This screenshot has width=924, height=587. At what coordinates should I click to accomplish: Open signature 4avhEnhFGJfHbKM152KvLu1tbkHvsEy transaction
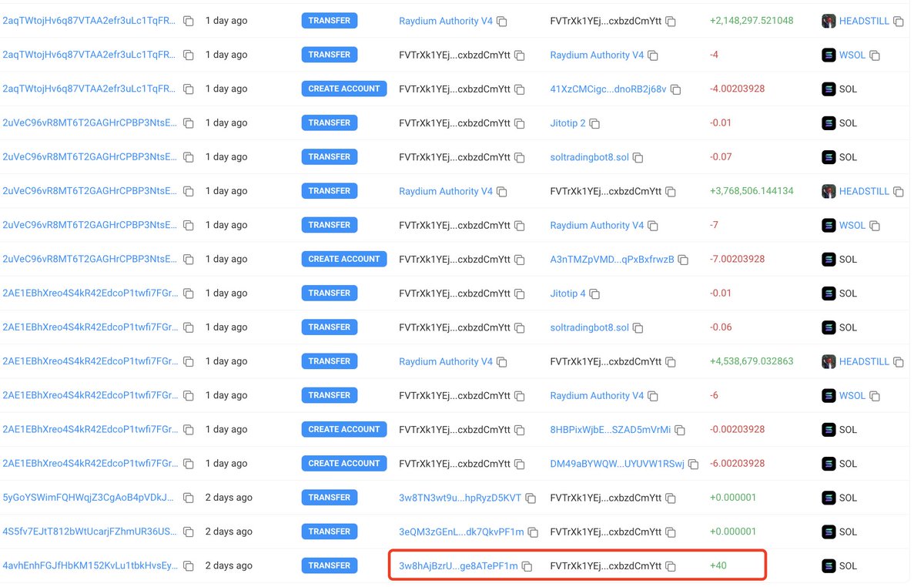pos(89,565)
